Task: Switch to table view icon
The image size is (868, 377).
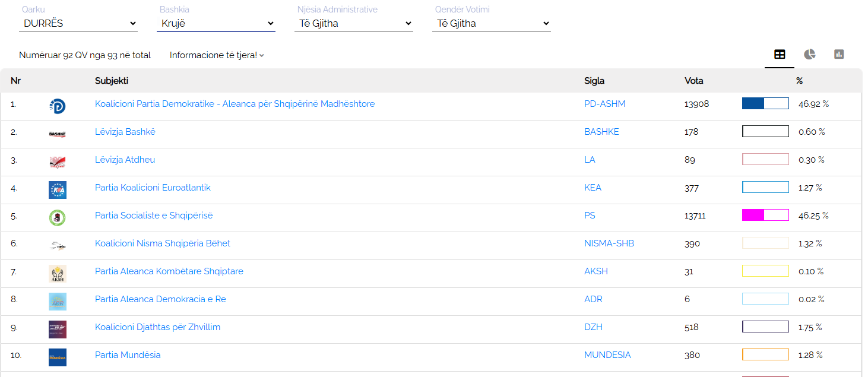Action: click(x=780, y=55)
